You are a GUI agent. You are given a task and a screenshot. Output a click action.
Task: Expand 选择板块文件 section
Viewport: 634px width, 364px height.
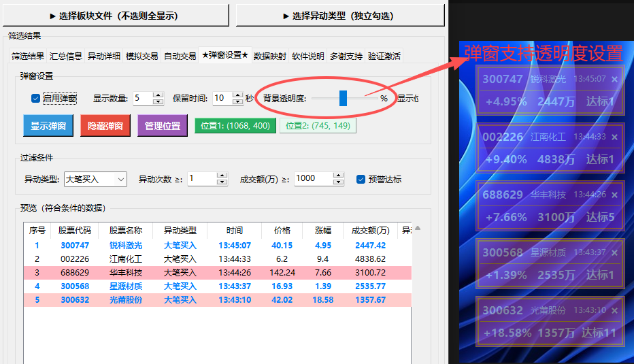point(116,16)
